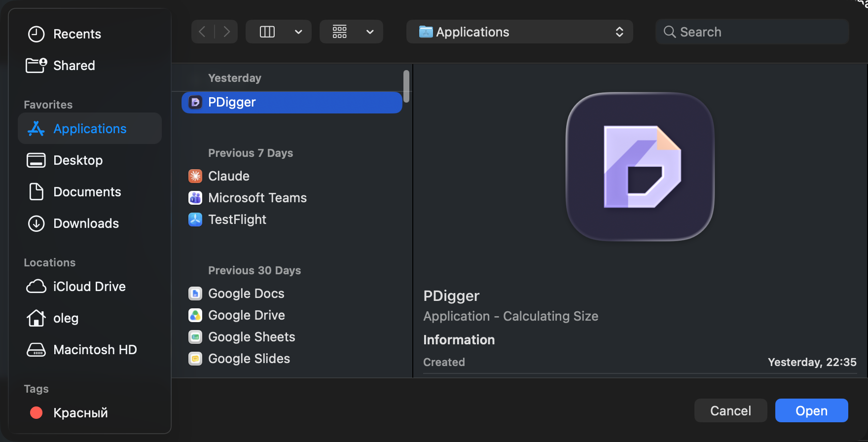868x442 pixels.
Task: Click the column view icon
Action: click(x=267, y=32)
